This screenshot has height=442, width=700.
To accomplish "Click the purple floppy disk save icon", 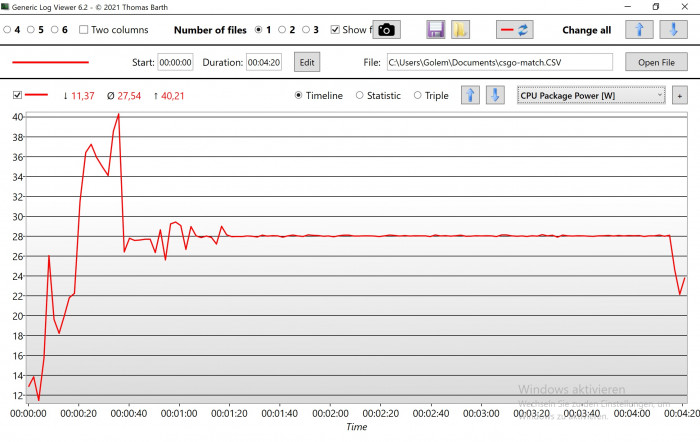I will [435, 30].
